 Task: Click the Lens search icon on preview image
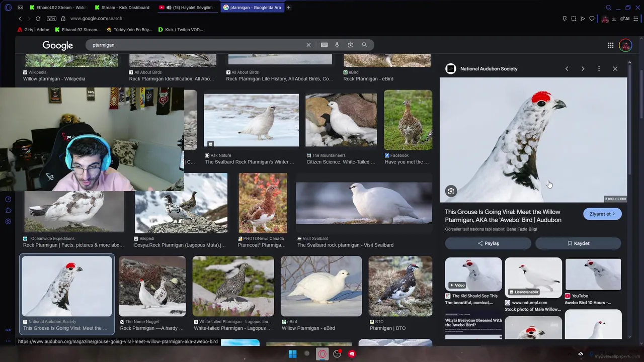click(x=451, y=191)
